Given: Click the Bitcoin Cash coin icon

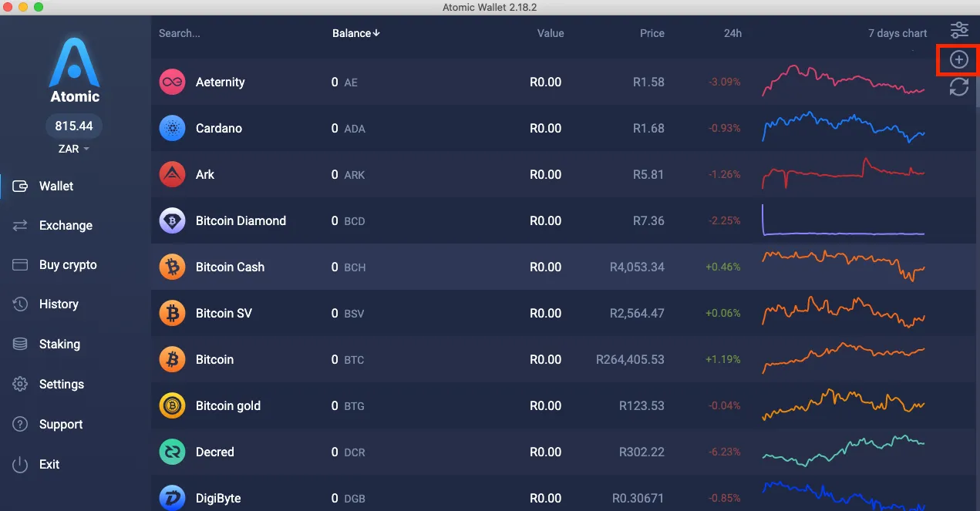Looking at the screenshot, I should pyautogui.click(x=172, y=267).
